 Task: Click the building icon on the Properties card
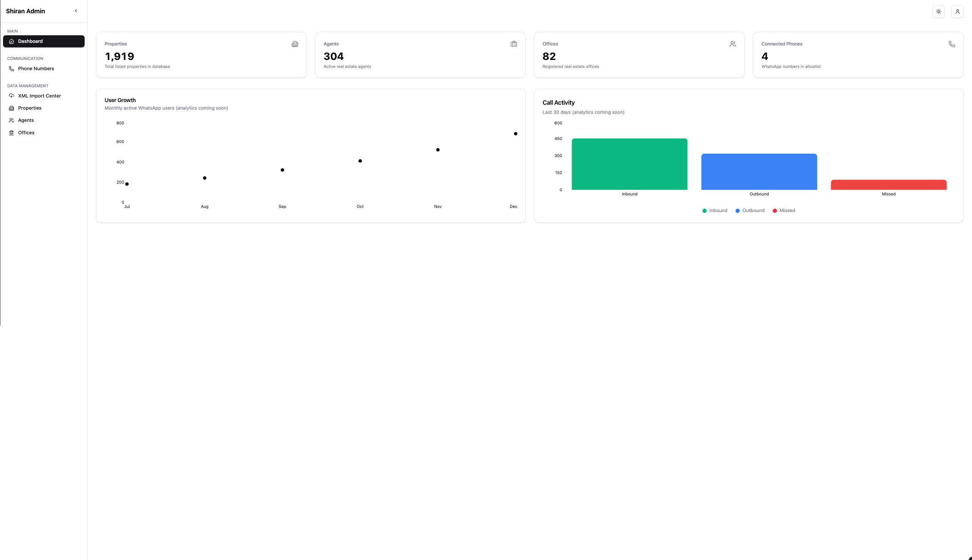[x=295, y=44]
